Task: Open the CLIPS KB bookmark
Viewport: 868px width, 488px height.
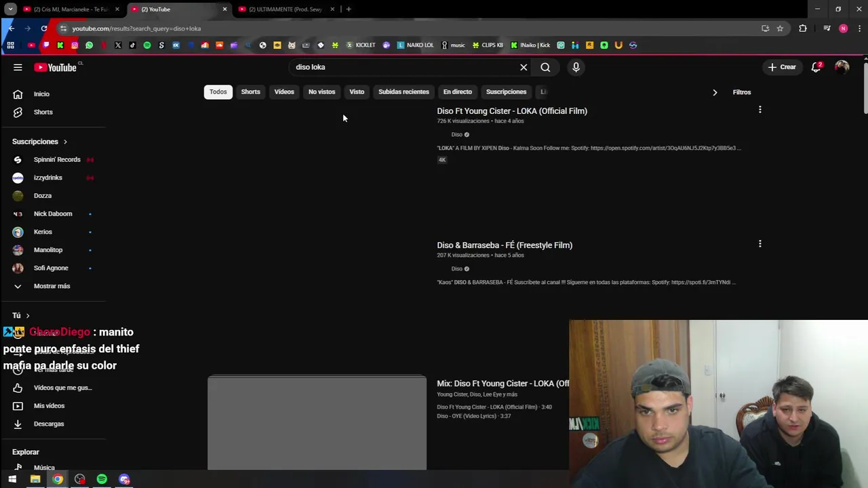Action: pos(488,45)
